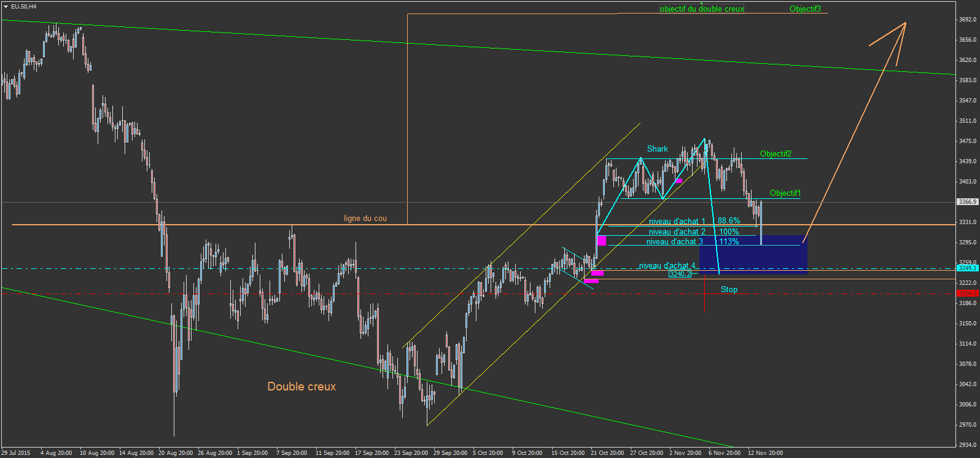Click the "14 Aug 20:00" time label
Viewport: 980px width, 458px height.
(x=136, y=453)
